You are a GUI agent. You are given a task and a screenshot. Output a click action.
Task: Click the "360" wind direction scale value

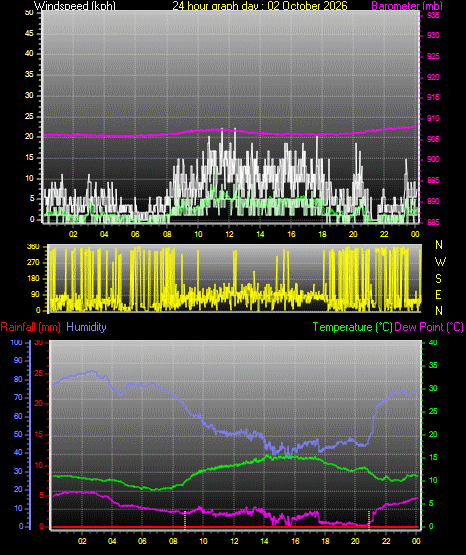(x=33, y=247)
